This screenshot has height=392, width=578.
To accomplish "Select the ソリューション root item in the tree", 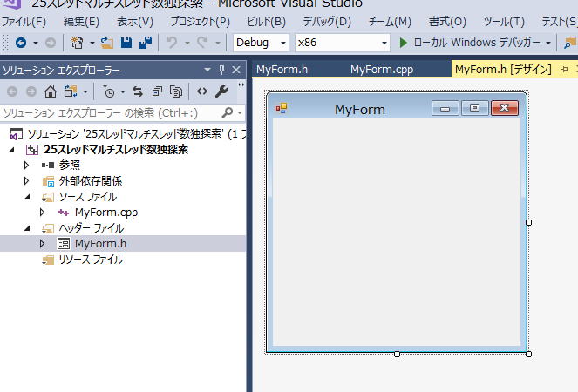I will click(x=127, y=134).
